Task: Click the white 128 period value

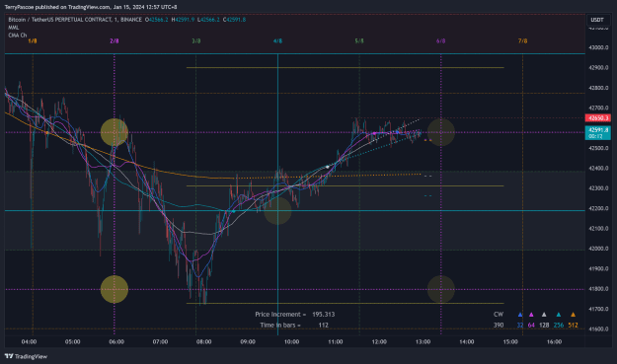Action: [x=544, y=326]
